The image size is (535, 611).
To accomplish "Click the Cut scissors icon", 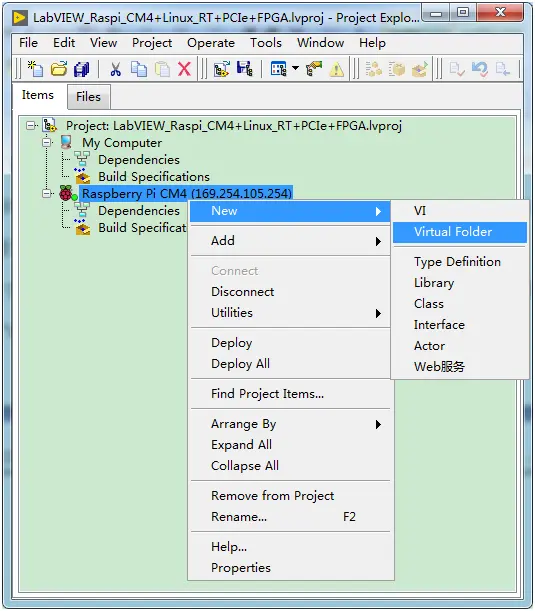I will pos(115,69).
